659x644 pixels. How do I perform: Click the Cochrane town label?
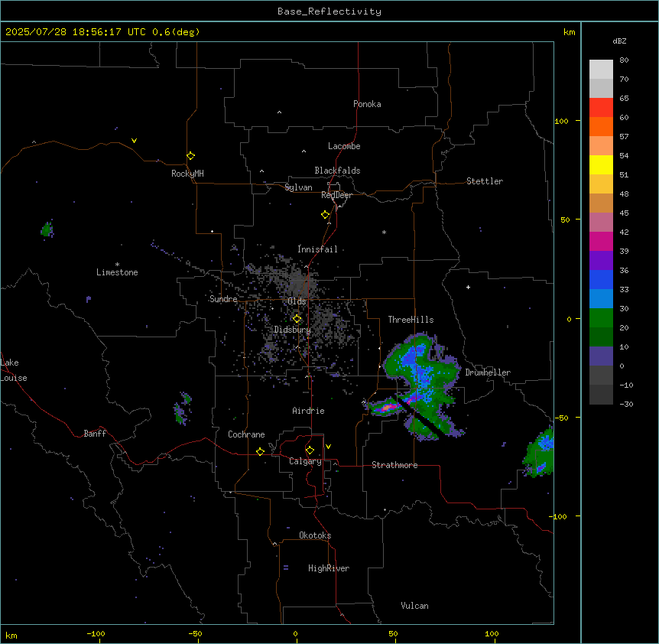[246, 434]
